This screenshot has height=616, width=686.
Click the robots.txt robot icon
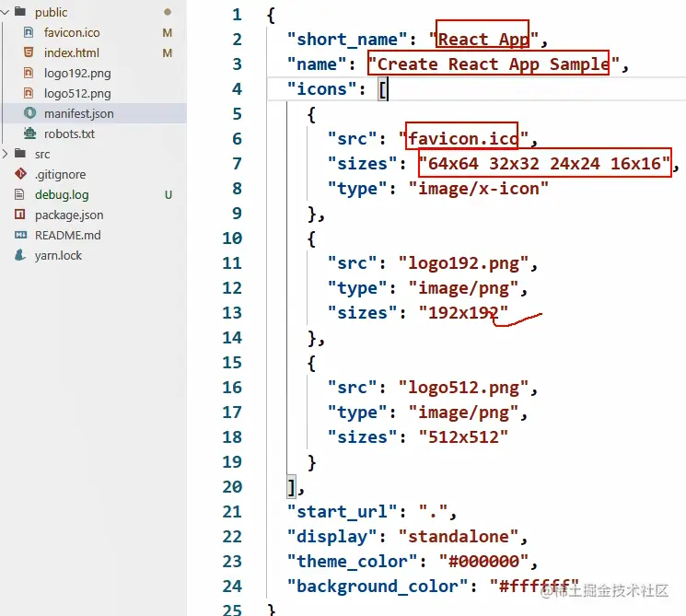[x=29, y=133]
